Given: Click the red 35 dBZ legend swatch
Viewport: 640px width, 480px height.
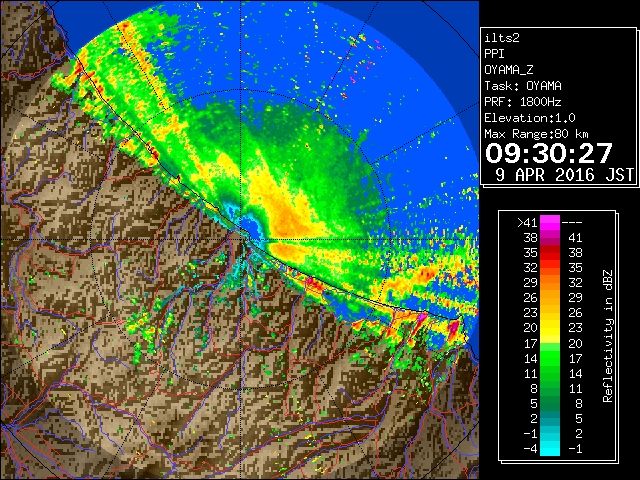Looking at the screenshot, I should [x=550, y=253].
